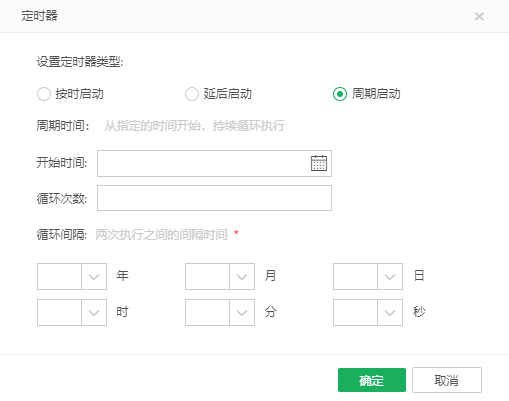Screen dimensions: 509x401
Task: Expand the 日 interval dropdown
Action: point(390,276)
